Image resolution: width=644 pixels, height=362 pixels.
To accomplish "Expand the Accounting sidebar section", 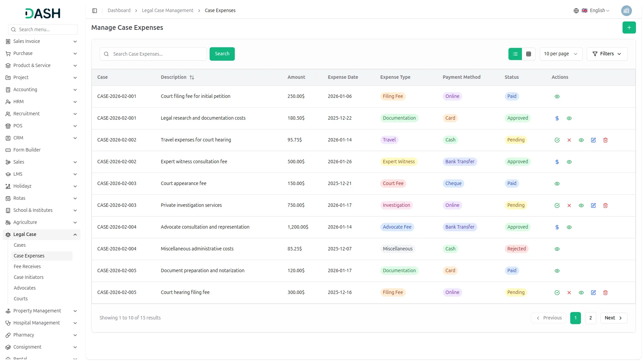I will [x=42, y=89].
